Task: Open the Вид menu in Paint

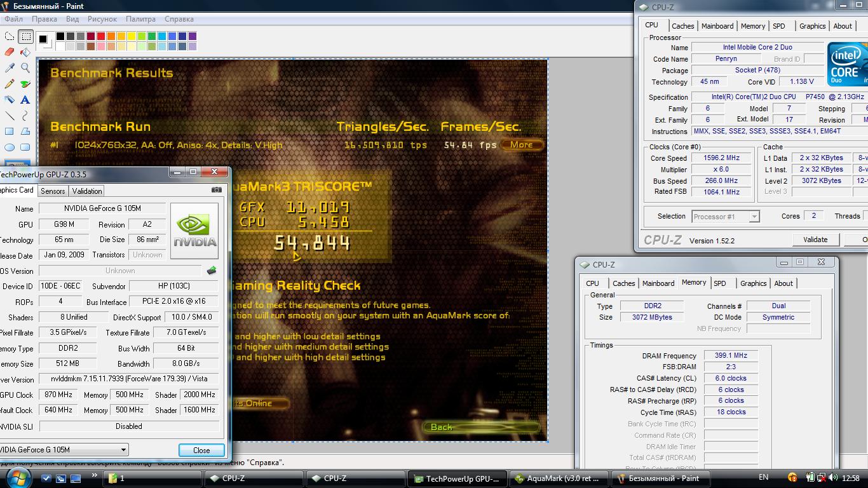Action: click(x=72, y=19)
